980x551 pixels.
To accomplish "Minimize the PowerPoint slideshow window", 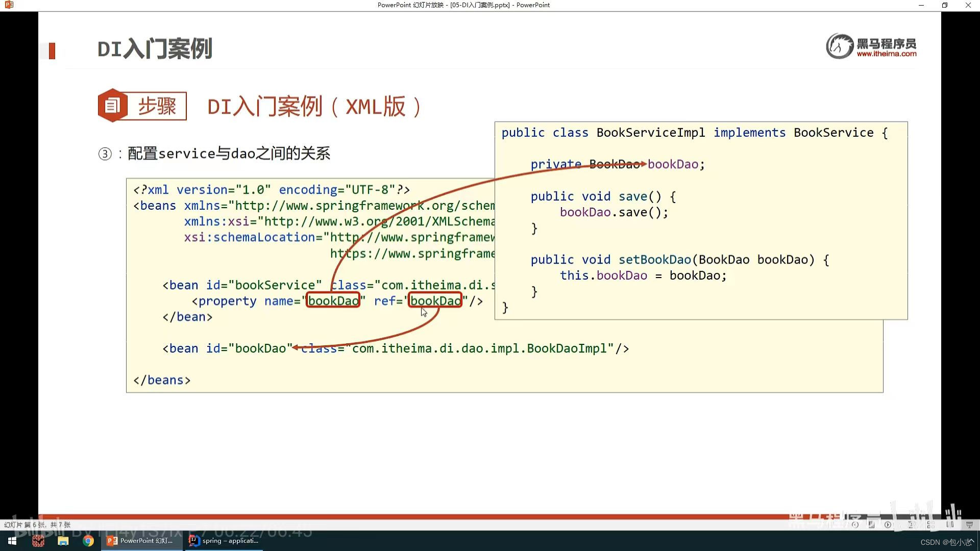I will (x=921, y=5).
